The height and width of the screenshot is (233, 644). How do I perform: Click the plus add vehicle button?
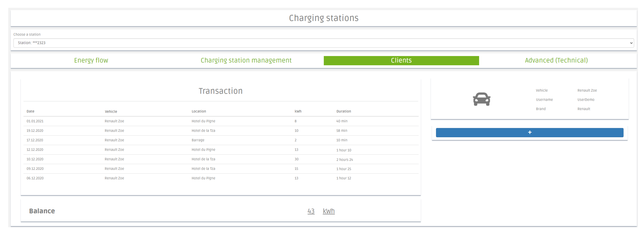[530, 132]
